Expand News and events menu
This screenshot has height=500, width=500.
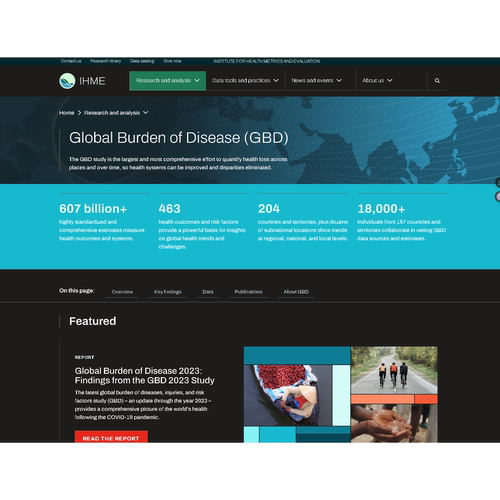(x=316, y=81)
